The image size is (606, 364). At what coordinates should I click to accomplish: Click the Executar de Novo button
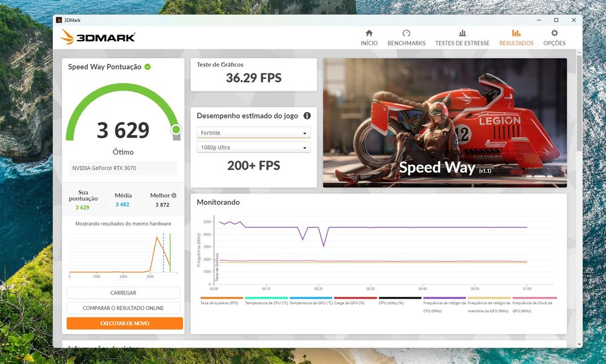point(124,323)
